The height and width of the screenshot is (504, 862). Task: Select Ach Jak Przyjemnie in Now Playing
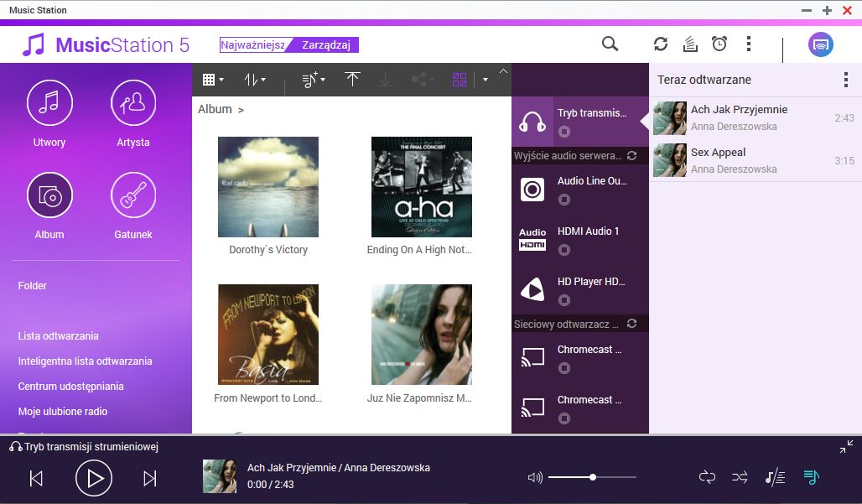click(756, 117)
